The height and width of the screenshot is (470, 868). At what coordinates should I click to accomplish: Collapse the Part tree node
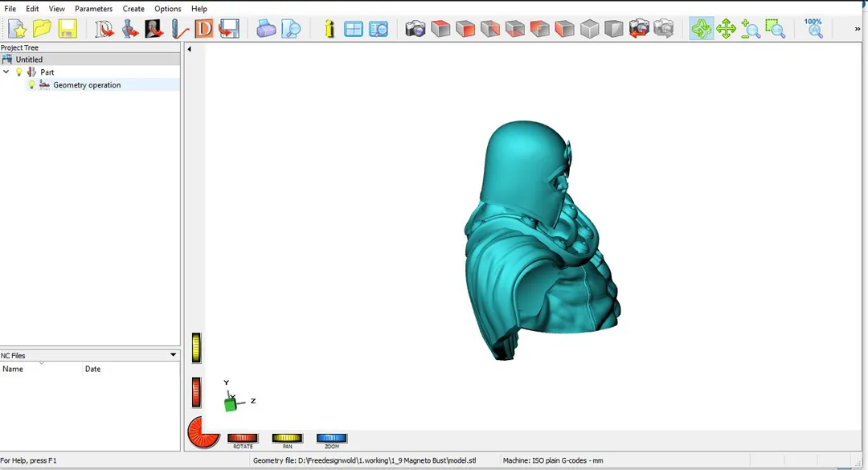click(x=6, y=72)
